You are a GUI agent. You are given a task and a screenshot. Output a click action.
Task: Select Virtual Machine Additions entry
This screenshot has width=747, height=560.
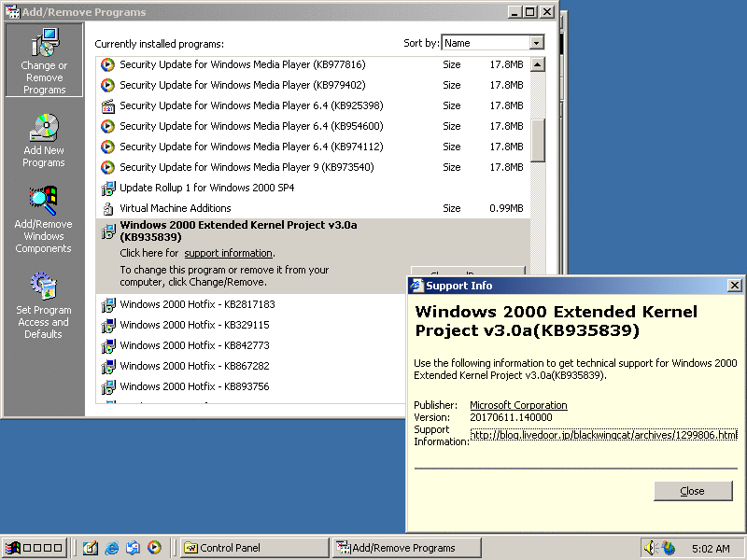[x=313, y=208]
